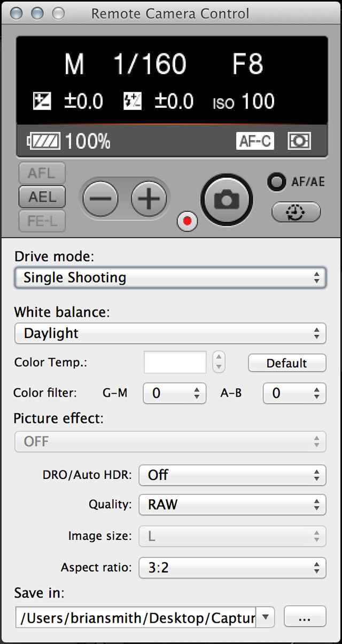Image resolution: width=342 pixels, height=644 pixels.
Task: Choose an Aspect ratio from the dropdown
Action: [x=232, y=567]
